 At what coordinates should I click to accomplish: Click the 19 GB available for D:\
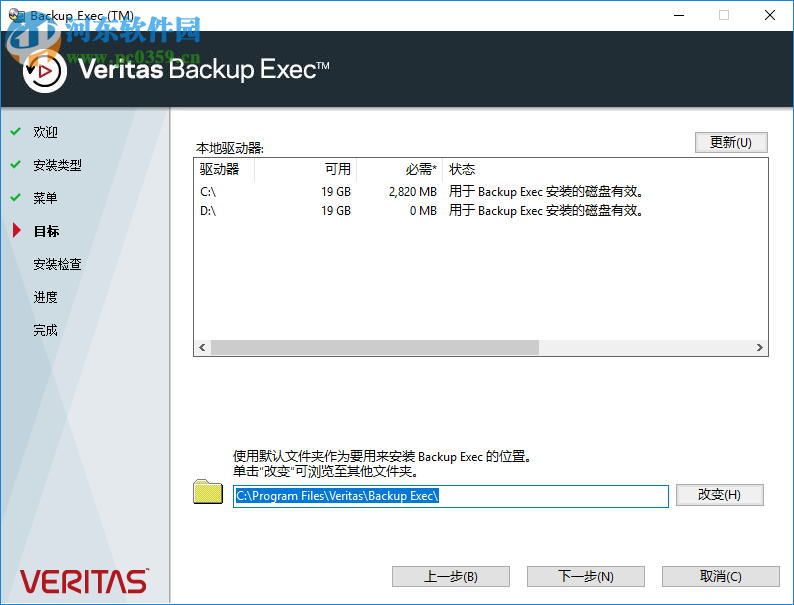(x=336, y=211)
